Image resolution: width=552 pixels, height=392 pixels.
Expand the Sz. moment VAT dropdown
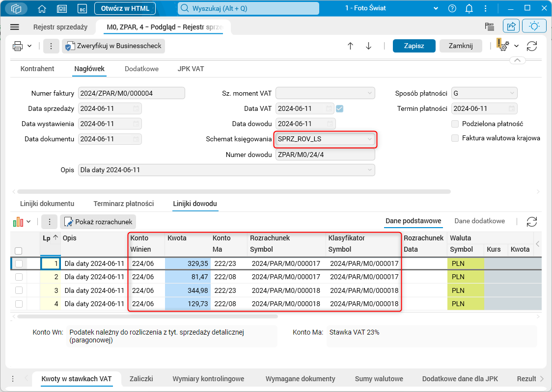(x=369, y=93)
